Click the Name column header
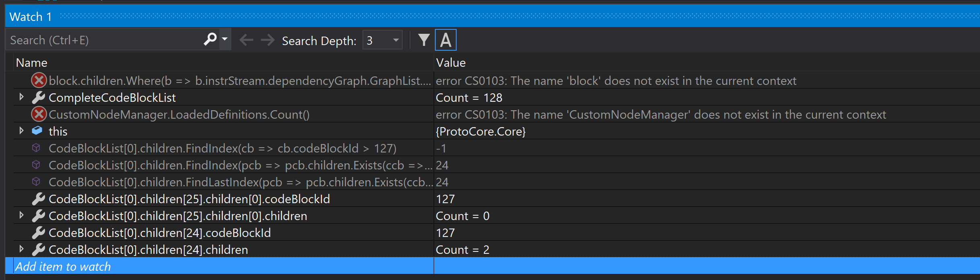This screenshot has width=980, height=280. pos(32,63)
